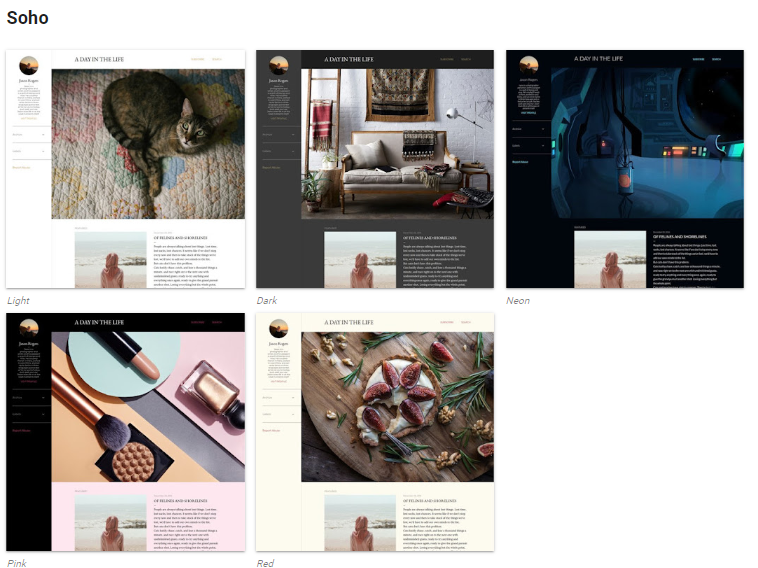Image resolution: width=758 pixels, height=568 pixels.
Task: Choose the Soho Dark theme preview
Action: 375,169
